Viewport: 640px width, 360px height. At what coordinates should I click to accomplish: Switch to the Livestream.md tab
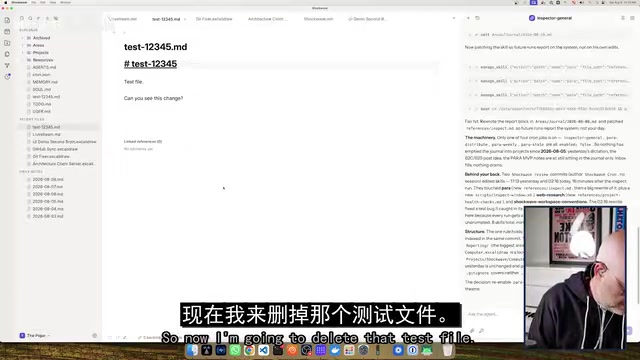tap(124, 19)
